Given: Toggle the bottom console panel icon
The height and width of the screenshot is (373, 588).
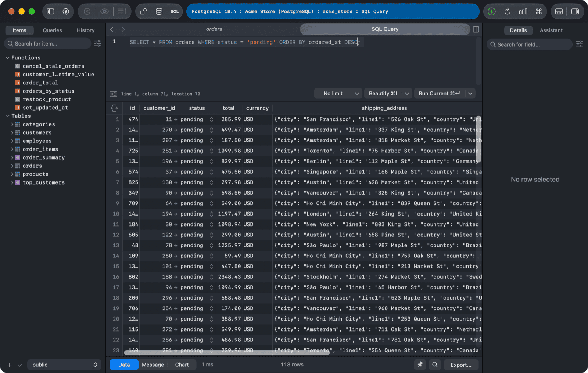Looking at the screenshot, I should (x=559, y=11).
